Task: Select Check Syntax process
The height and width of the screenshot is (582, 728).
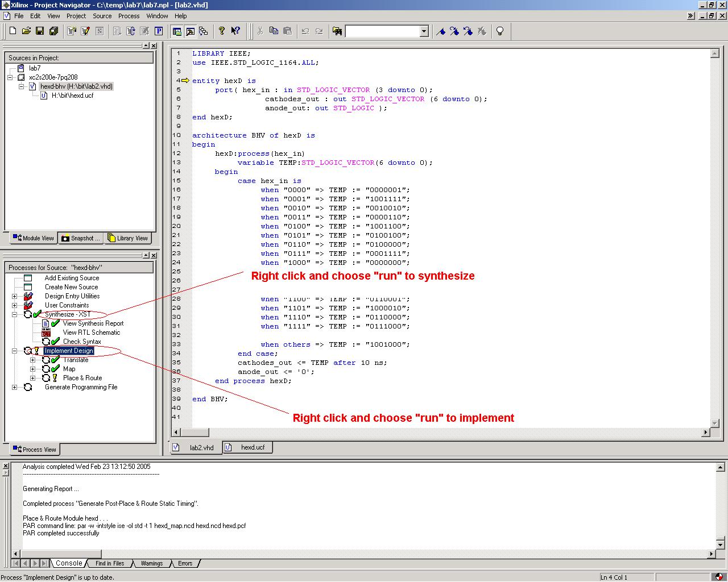Action: coord(82,342)
